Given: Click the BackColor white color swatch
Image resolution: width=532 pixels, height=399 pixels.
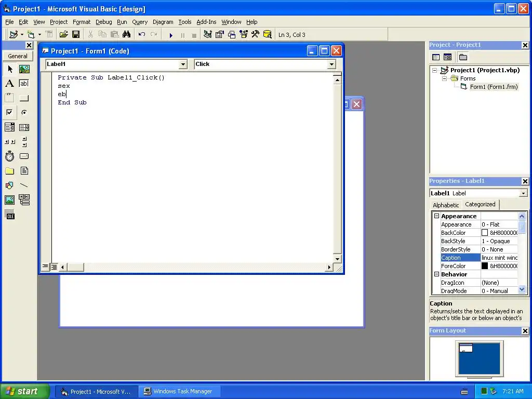Looking at the screenshot, I should tap(485, 233).
